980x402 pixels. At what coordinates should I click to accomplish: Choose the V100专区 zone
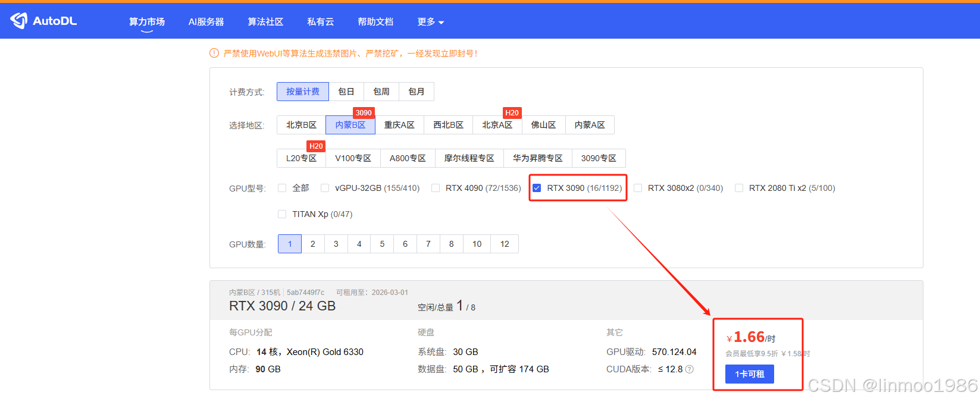pos(353,158)
